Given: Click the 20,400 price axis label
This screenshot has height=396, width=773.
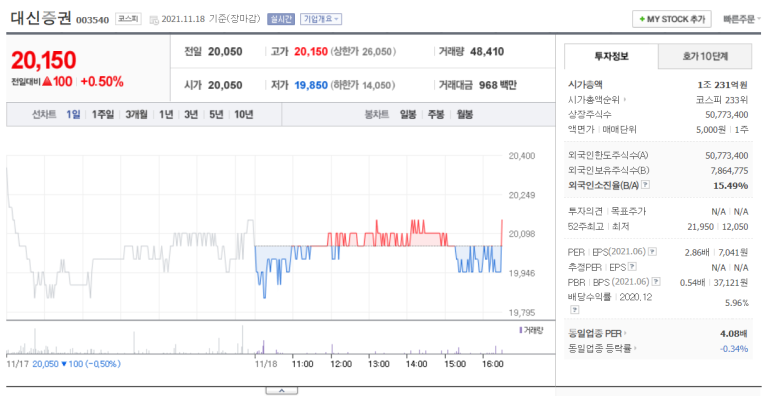Looking at the screenshot, I should 522,156.
